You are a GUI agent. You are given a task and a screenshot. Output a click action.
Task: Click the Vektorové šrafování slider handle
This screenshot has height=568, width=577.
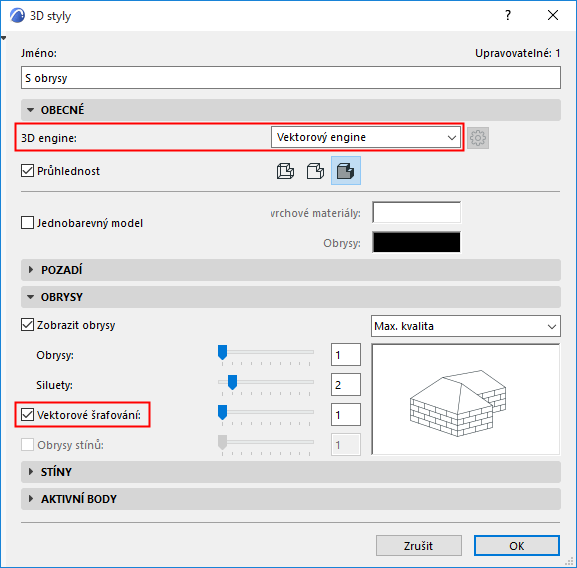(x=222, y=412)
